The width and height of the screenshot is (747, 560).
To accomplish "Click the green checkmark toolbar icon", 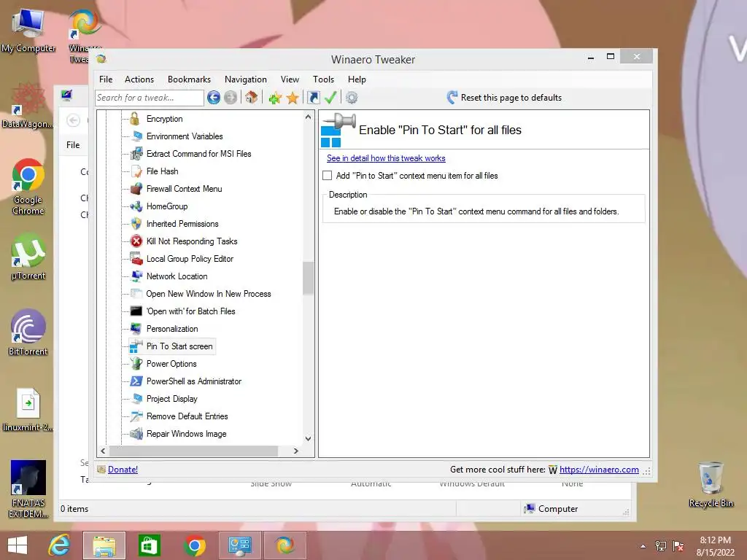I will (330, 98).
